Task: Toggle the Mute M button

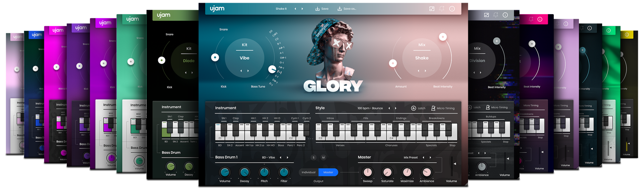Action: [323, 157]
